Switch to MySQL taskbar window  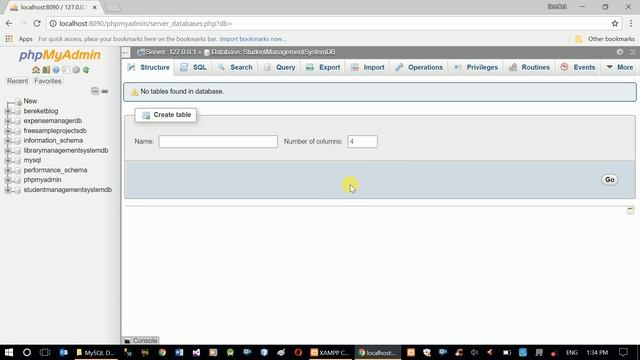[x=95, y=352]
